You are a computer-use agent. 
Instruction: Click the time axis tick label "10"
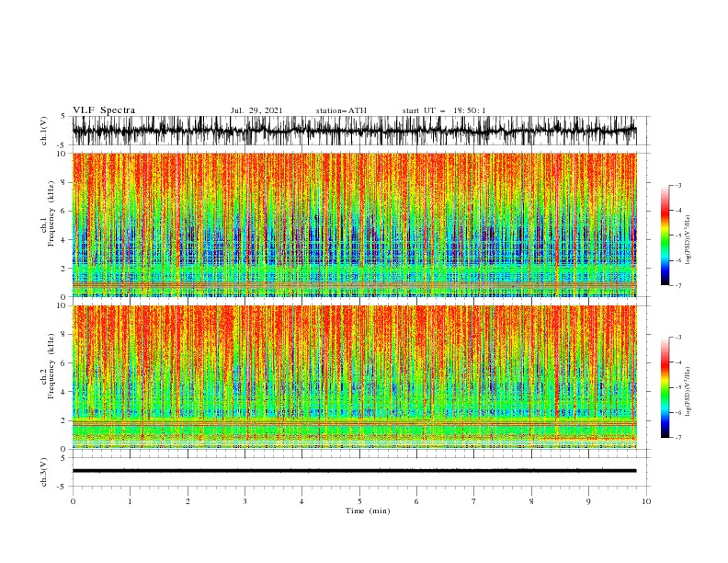coord(646,501)
